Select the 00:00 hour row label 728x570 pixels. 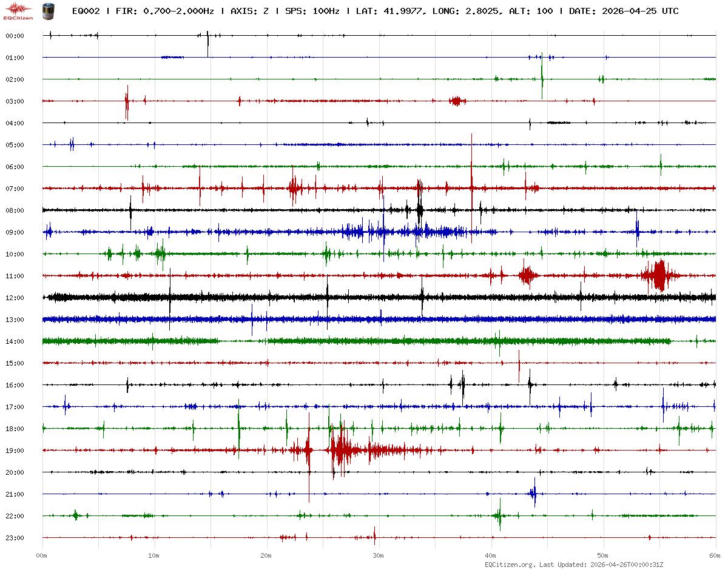tap(15, 36)
